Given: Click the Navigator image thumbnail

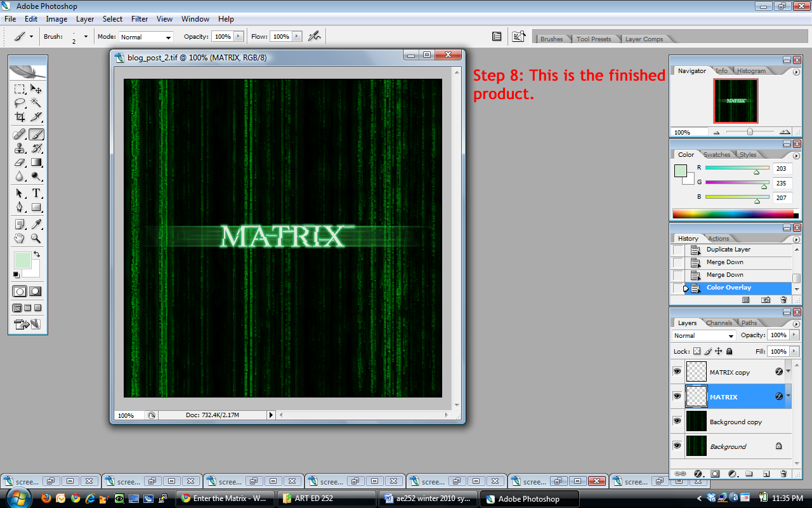Looking at the screenshot, I should click(x=735, y=101).
